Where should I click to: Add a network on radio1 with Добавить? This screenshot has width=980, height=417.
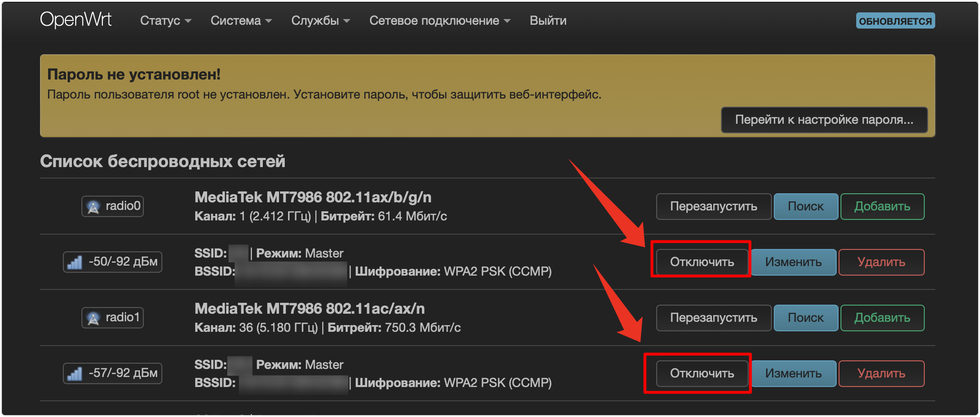pyautogui.click(x=882, y=318)
